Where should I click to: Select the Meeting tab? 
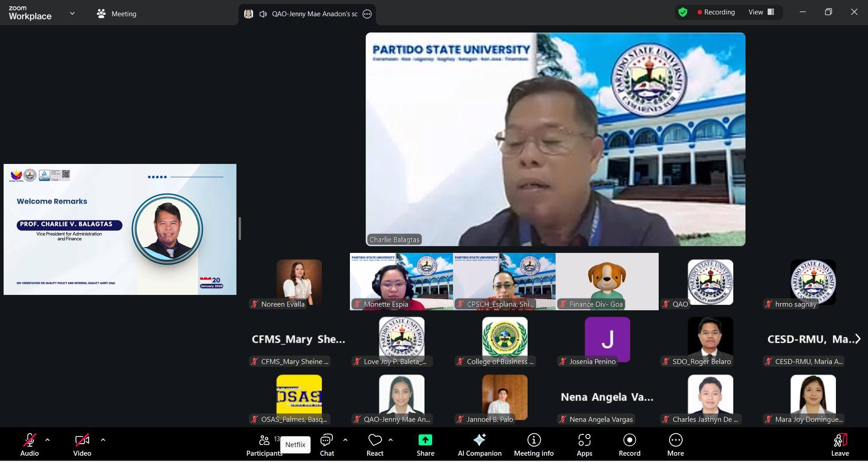[117, 14]
